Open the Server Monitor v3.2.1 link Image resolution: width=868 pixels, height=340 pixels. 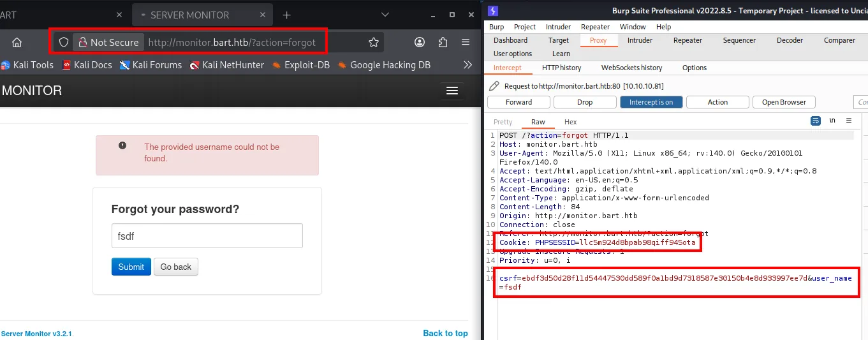(37, 333)
